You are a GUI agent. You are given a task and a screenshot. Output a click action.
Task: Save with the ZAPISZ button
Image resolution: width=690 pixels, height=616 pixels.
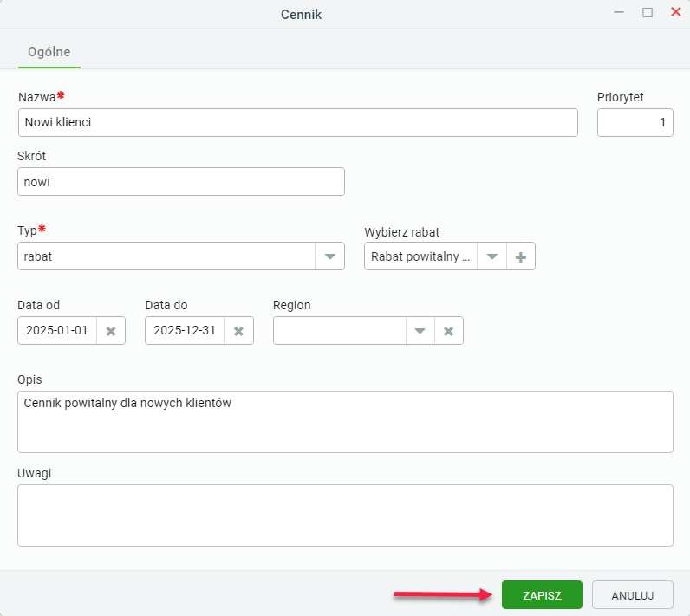[x=542, y=595]
